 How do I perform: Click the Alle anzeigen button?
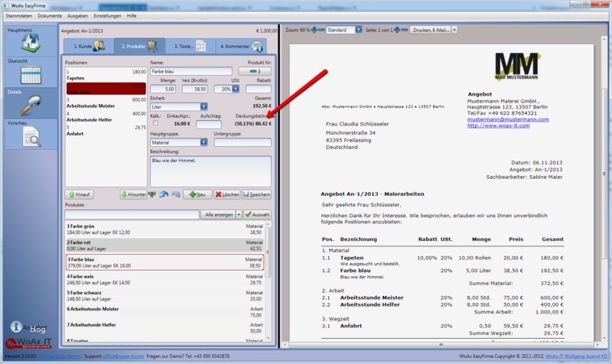[x=218, y=215]
